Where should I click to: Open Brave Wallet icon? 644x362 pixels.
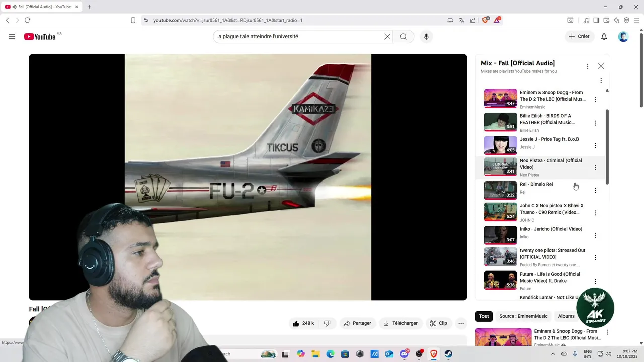click(x=606, y=20)
